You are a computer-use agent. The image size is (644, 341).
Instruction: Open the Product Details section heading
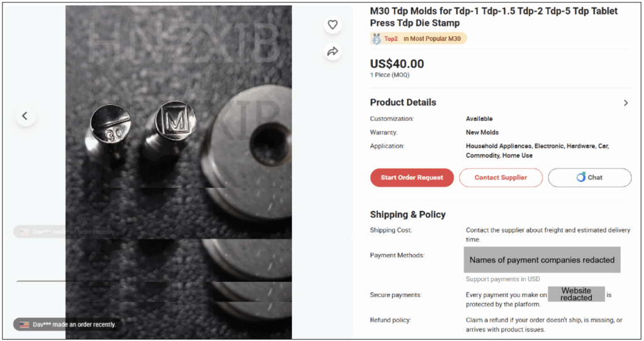click(x=402, y=102)
